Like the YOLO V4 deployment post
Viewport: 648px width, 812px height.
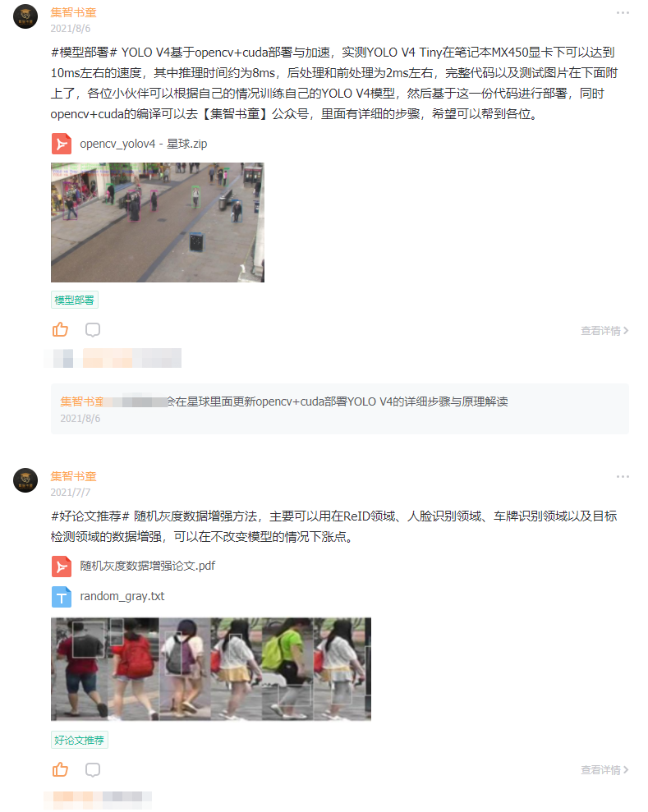[60, 330]
